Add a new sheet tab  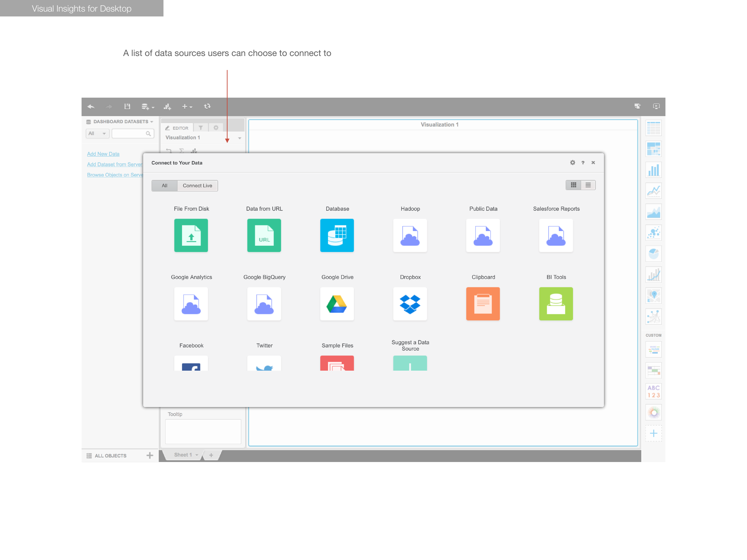[x=211, y=455]
